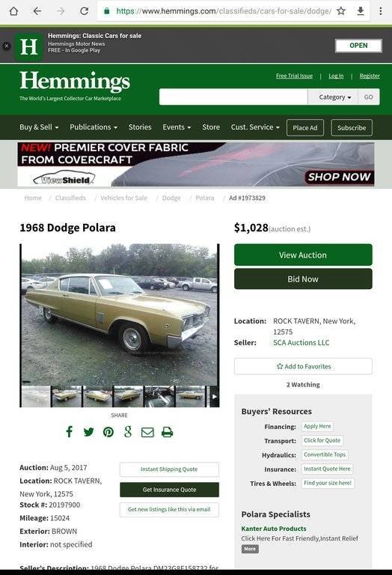Open the Stories nav item

pos(140,127)
